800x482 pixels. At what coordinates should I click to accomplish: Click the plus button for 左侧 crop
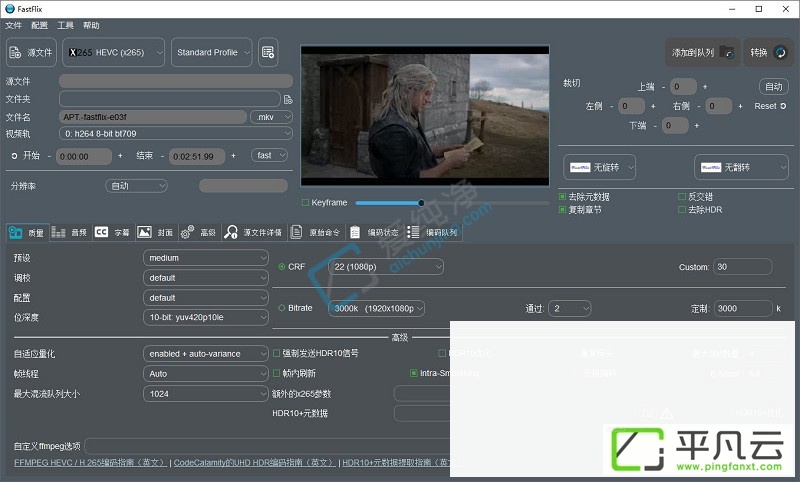pyautogui.click(x=653, y=107)
